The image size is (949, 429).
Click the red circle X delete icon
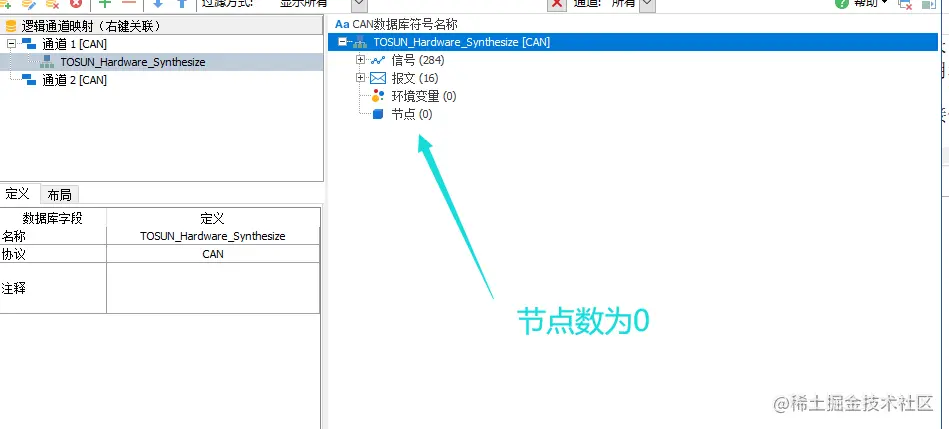tap(76, 4)
